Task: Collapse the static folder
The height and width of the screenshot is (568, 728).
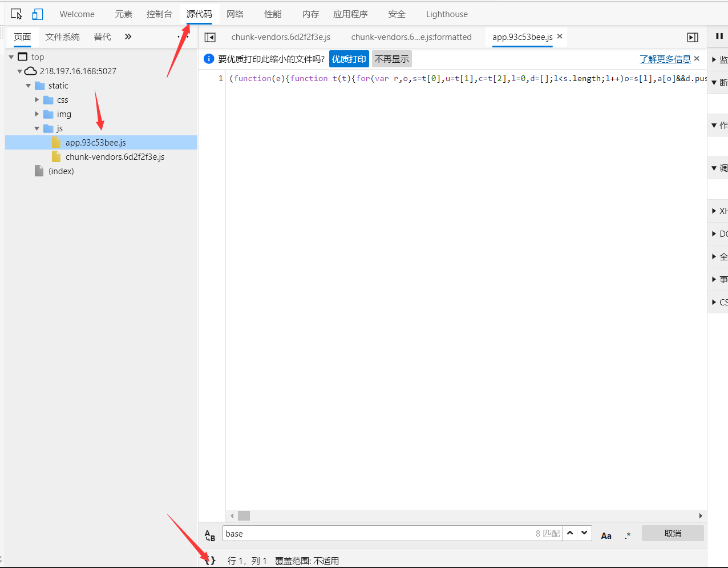Action: point(29,86)
